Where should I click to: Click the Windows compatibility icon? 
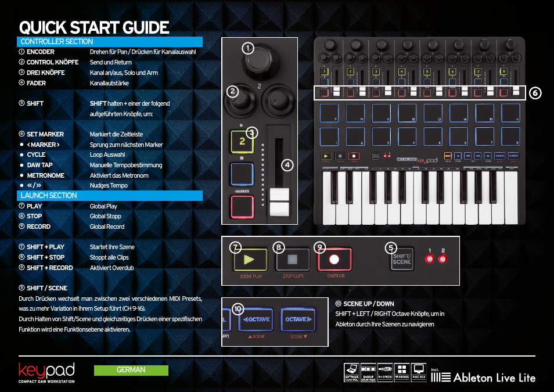coord(402,373)
